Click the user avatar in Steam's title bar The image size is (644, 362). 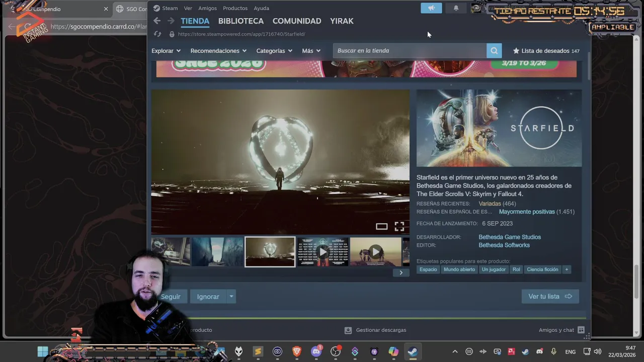tap(476, 8)
